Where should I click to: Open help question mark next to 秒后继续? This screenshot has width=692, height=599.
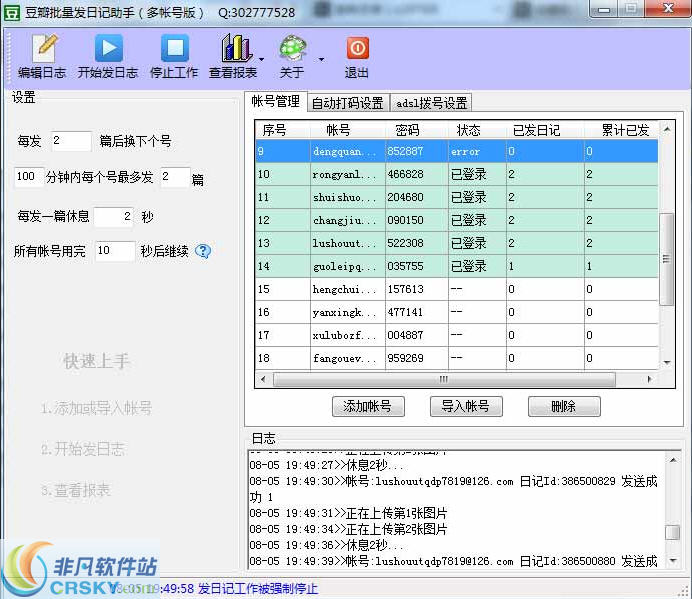point(203,251)
